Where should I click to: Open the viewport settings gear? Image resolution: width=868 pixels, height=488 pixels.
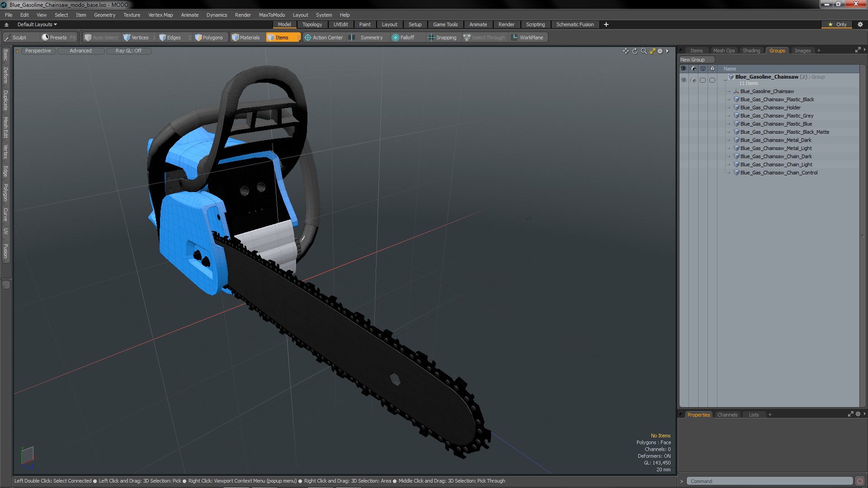coord(660,51)
